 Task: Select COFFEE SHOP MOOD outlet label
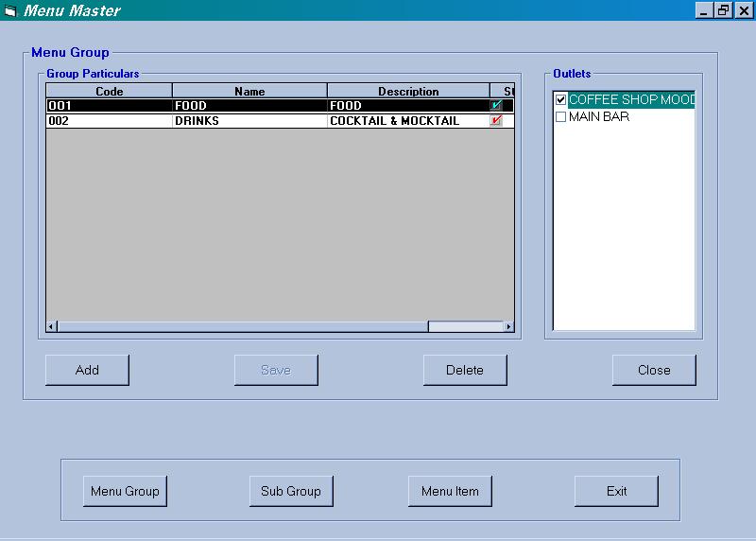631,100
